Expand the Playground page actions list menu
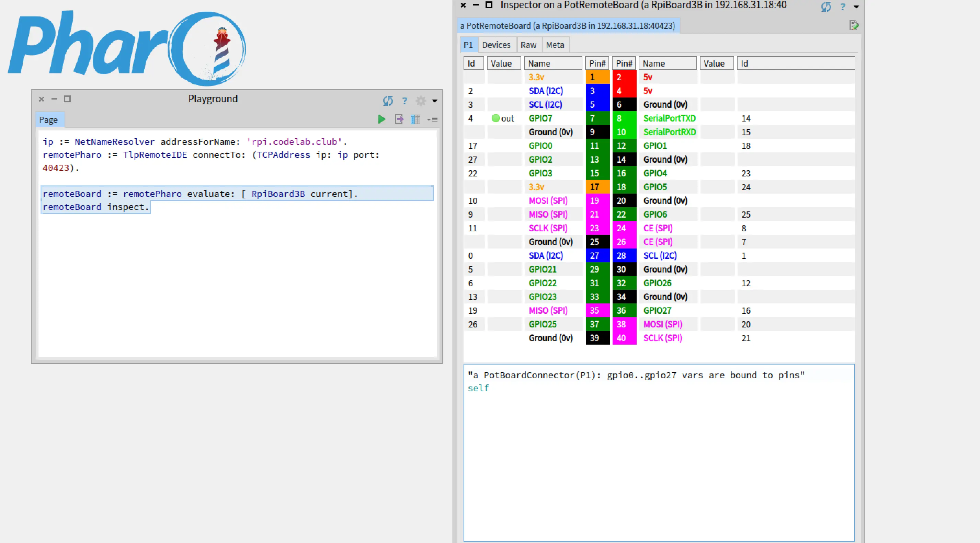The image size is (980, 543). [432, 119]
